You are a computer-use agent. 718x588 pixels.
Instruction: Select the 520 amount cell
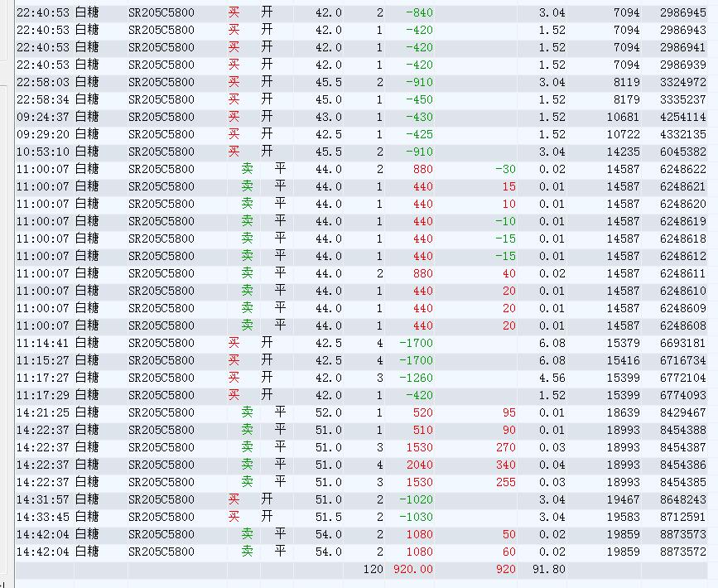pyautogui.click(x=422, y=413)
